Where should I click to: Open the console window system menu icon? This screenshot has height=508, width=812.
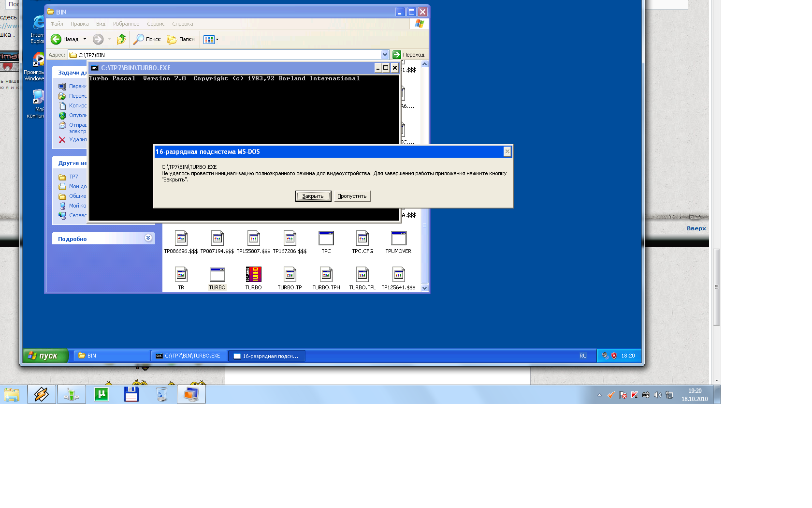pyautogui.click(x=95, y=68)
